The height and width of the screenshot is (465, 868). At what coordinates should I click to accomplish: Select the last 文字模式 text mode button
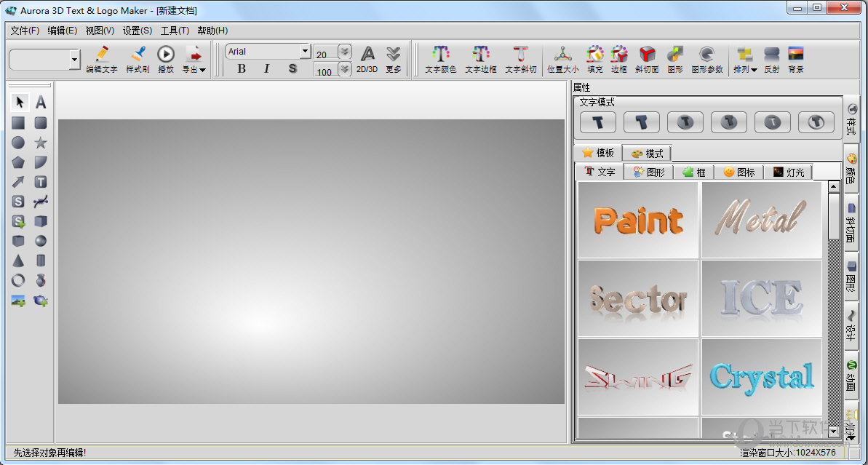coord(816,122)
